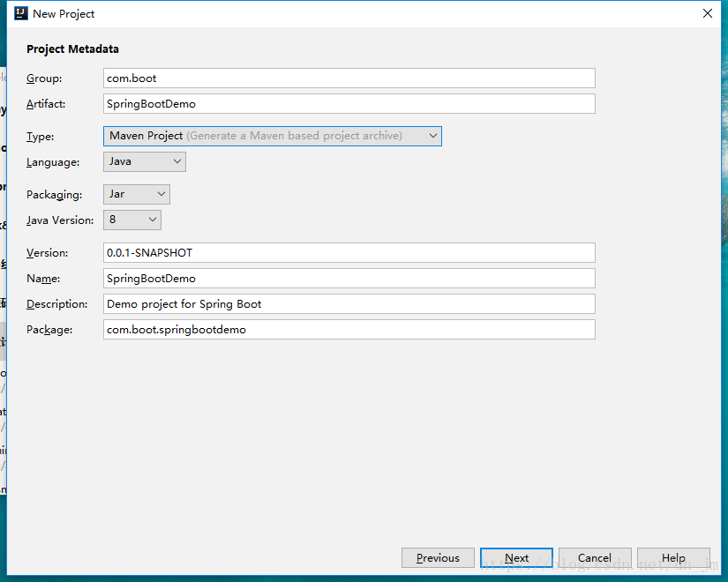Open the Java Version dropdown showing 8
The height and width of the screenshot is (582, 728).
[132, 220]
